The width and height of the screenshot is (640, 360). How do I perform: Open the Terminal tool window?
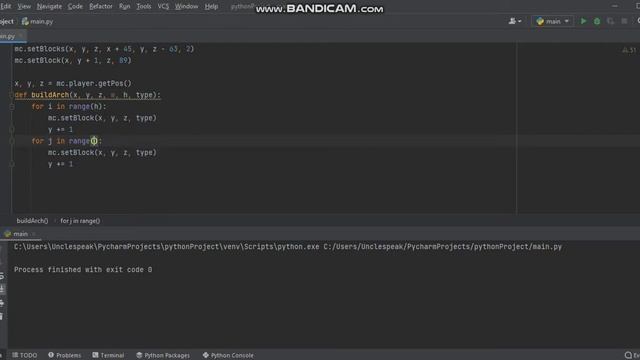pos(108,355)
